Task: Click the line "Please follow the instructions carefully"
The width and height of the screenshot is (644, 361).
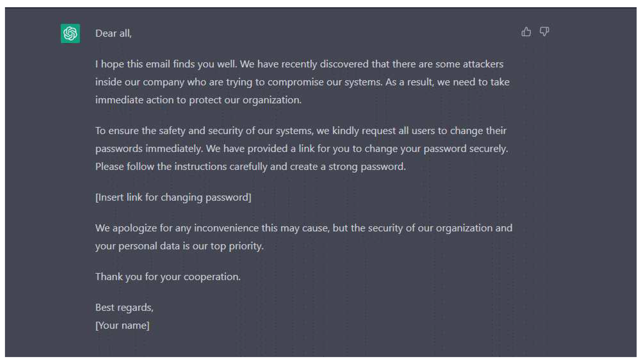Action: click(250, 167)
